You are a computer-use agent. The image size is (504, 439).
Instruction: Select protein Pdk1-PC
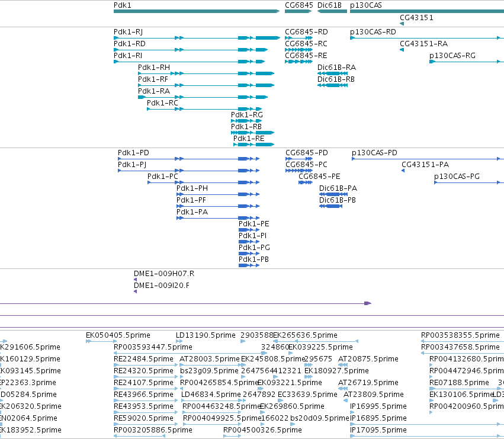pos(204,182)
